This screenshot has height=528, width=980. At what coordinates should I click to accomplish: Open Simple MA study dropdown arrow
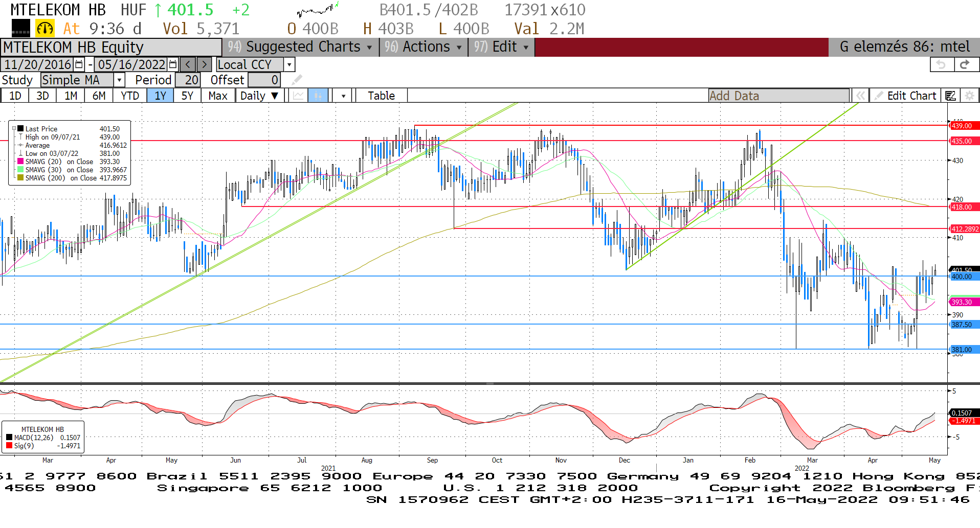119,80
